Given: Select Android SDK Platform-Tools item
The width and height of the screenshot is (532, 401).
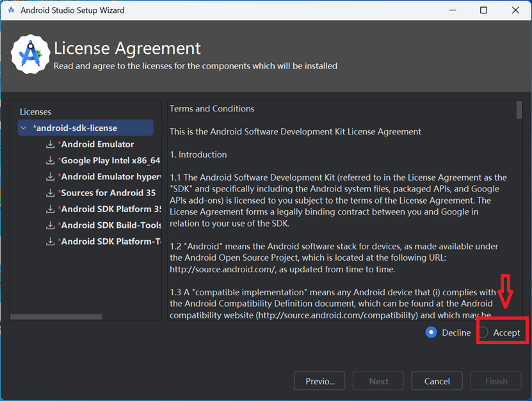Looking at the screenshot, I should (109, 241).
